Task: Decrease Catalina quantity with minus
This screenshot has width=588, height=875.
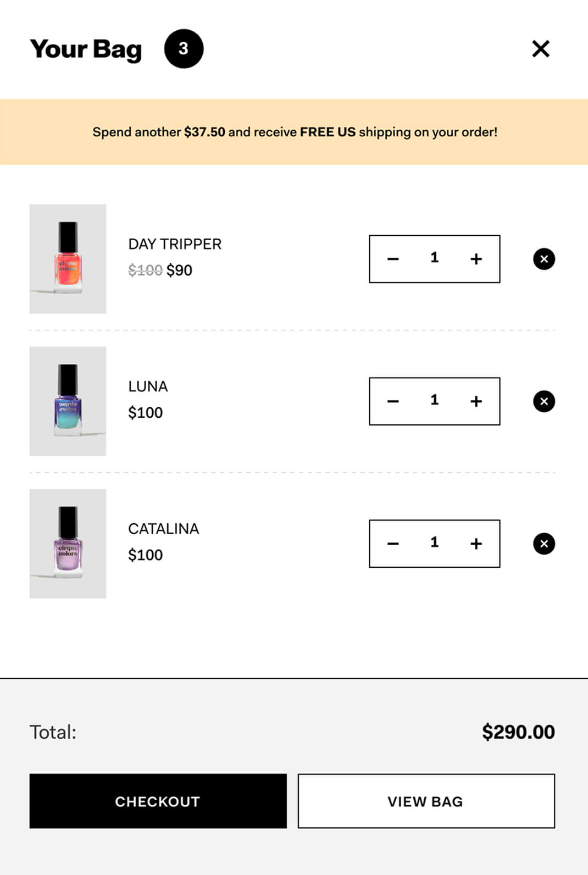Action: (x=393, y=544)
